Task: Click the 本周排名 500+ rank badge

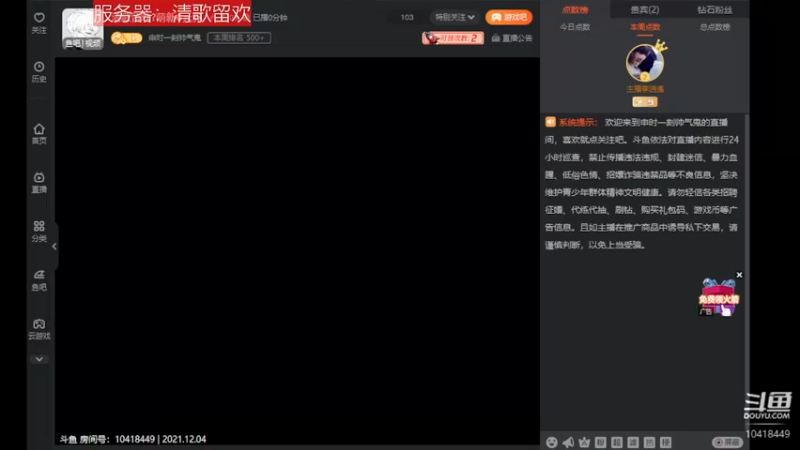Action: (239, 38)
